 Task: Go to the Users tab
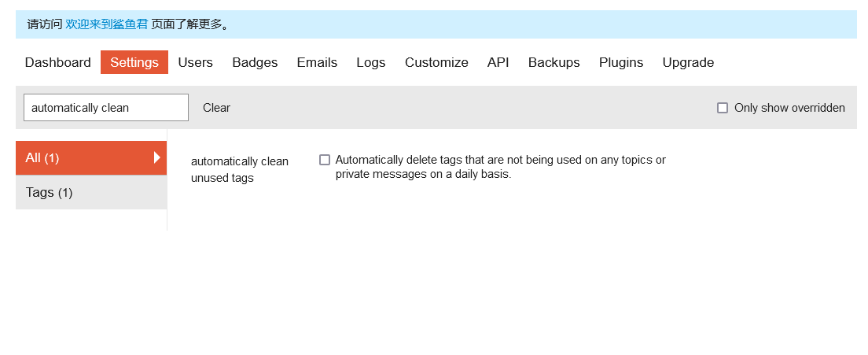tap(196, 63)
